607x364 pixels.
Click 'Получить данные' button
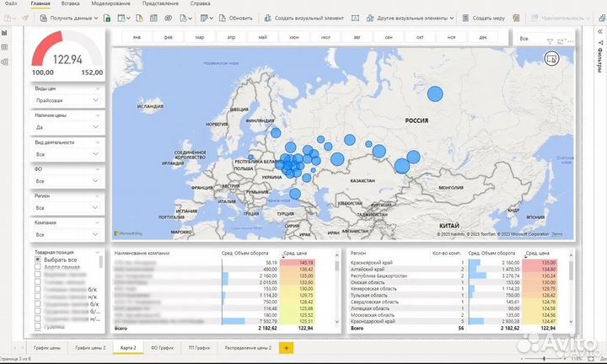tap(69, 19)
